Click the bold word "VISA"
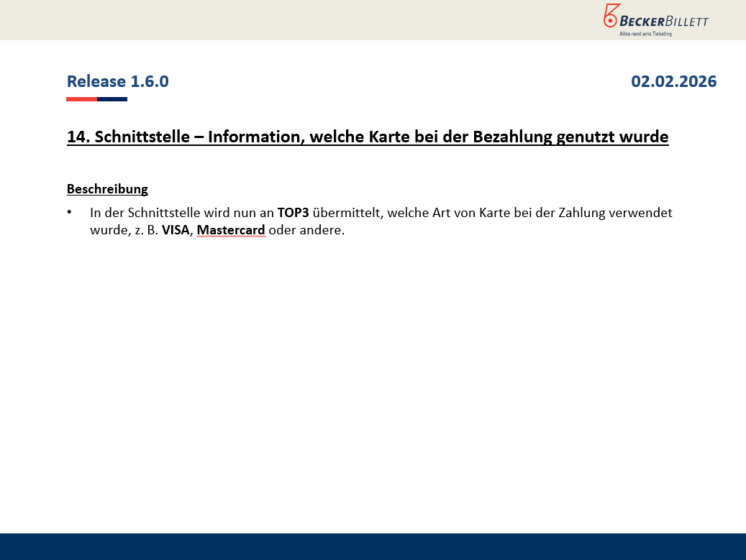Screen dimensions: 746x560 176,231
